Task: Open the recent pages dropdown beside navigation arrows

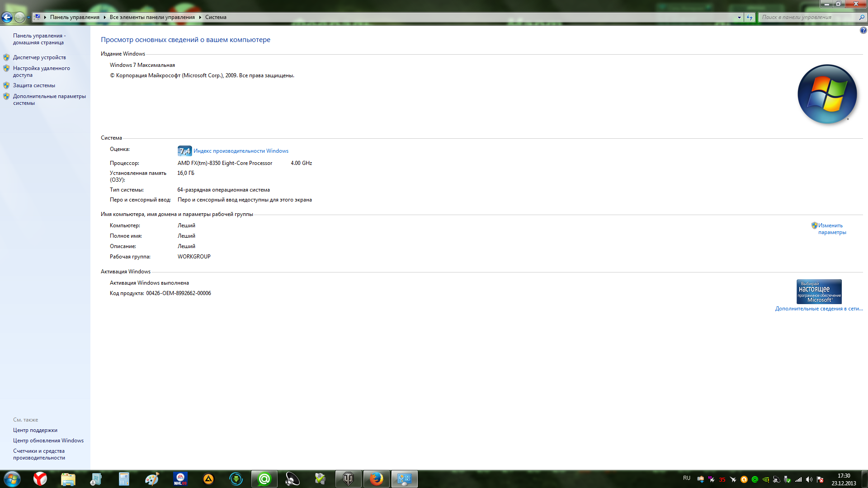Action: click(28, 17)
